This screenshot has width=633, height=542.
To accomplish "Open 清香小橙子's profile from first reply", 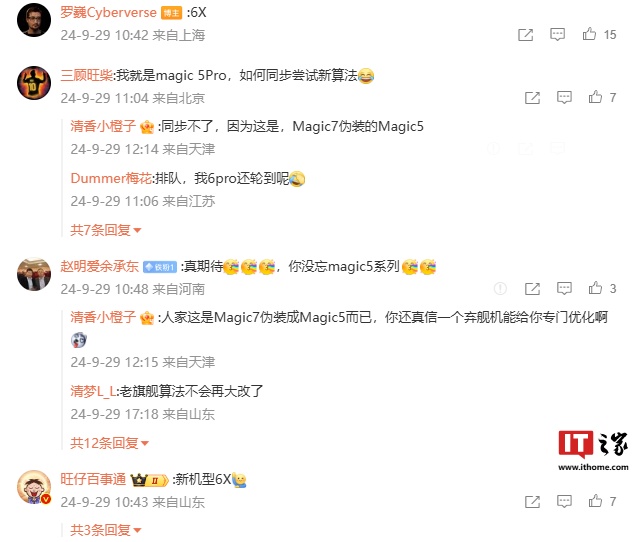I will [103, 126].
